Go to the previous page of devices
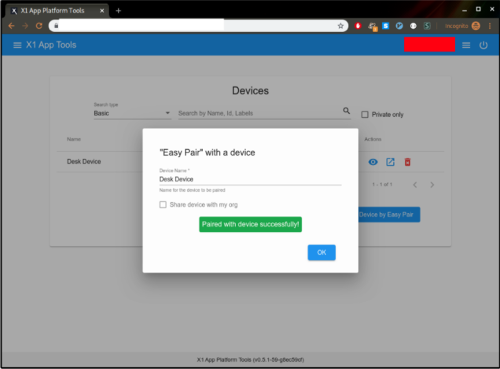The image size is (500, 369). click(x=415, y=185)
